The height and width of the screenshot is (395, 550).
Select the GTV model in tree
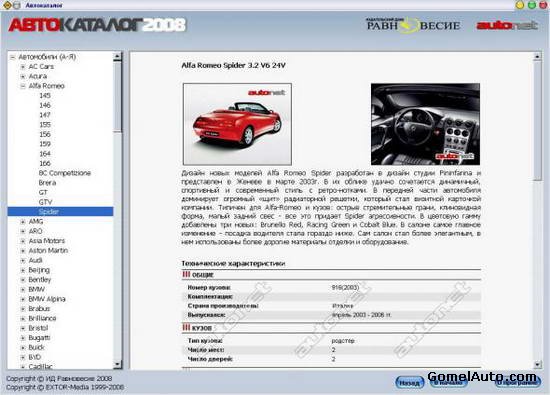click(x=46, y=202)
